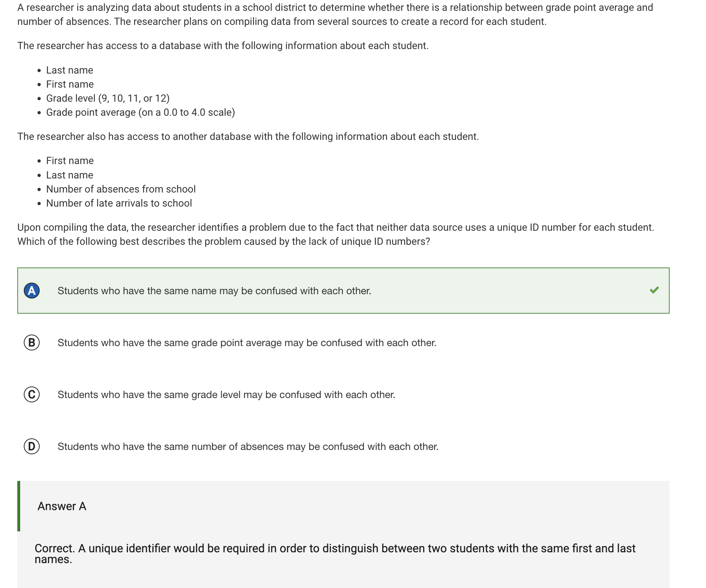Select answer choice B radio circle
Screen dimensions: 706x588
[x=32, y=342]
